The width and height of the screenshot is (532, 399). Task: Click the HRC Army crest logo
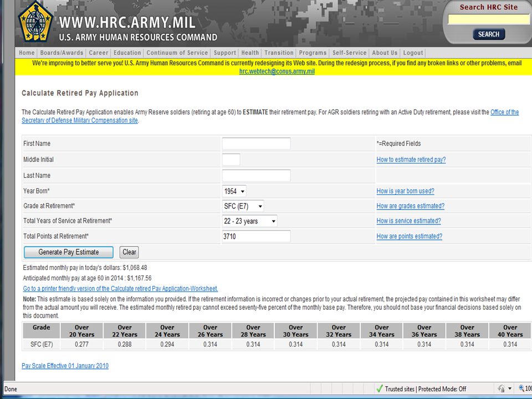pyautogui.click(x=35, y=22)
